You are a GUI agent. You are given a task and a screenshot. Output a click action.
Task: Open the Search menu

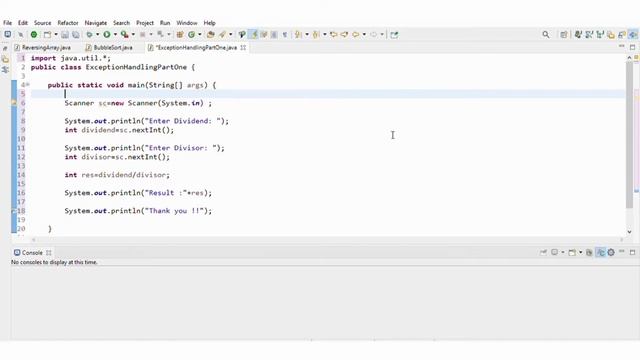[121, 23]
